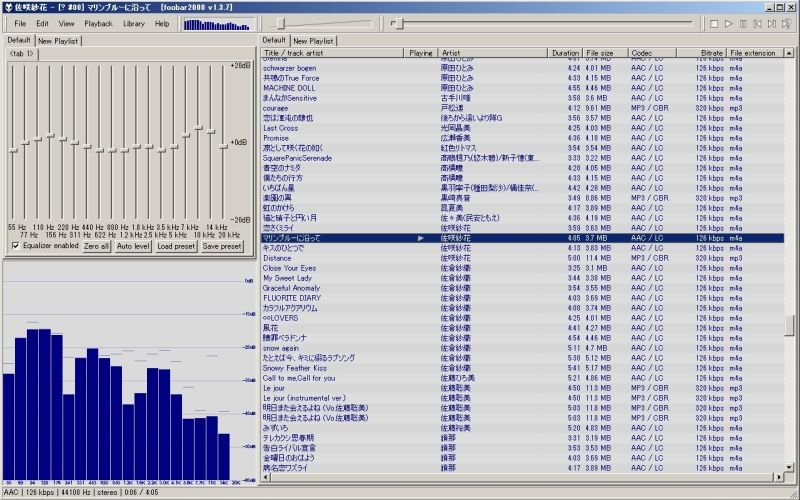800x500 pixels.
Task: Sort by the Duration column header
Action: (x=565, y=53)
